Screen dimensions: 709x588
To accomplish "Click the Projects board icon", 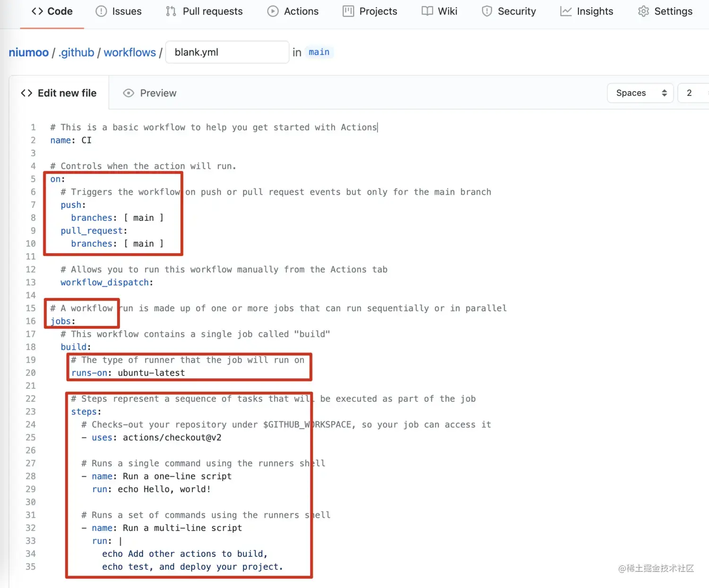I will 348,11.
